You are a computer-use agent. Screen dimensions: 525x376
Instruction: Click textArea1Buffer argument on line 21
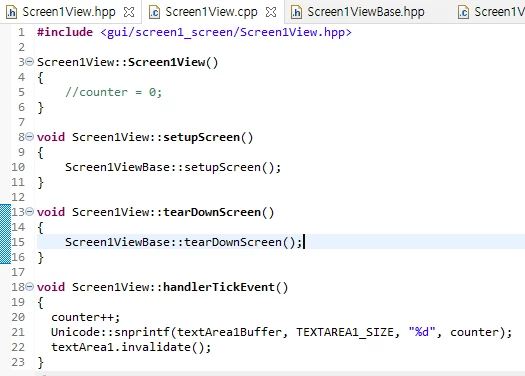[x=229, y=332]
